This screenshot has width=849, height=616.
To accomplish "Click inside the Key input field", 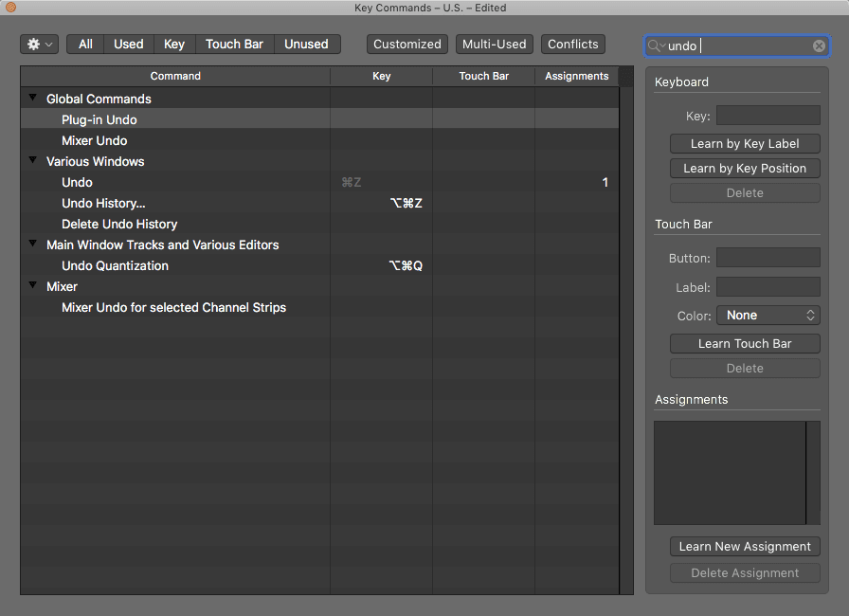I will pos(768,115).
